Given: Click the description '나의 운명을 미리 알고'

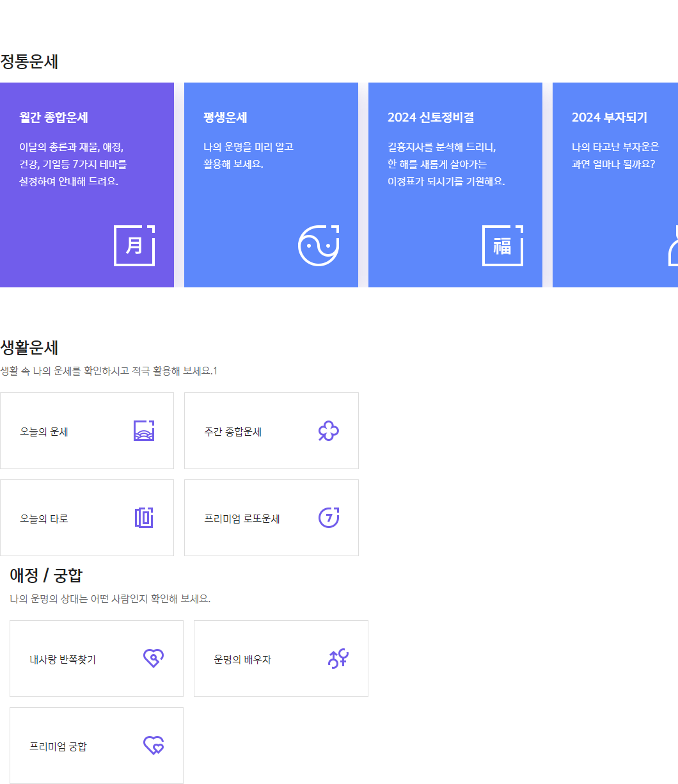Looking at the screenshot, I should [248, 147].
